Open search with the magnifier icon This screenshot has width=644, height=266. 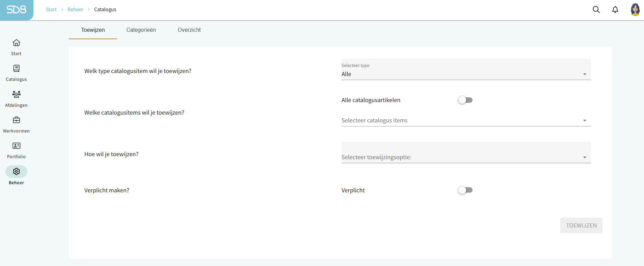[596, 9]
